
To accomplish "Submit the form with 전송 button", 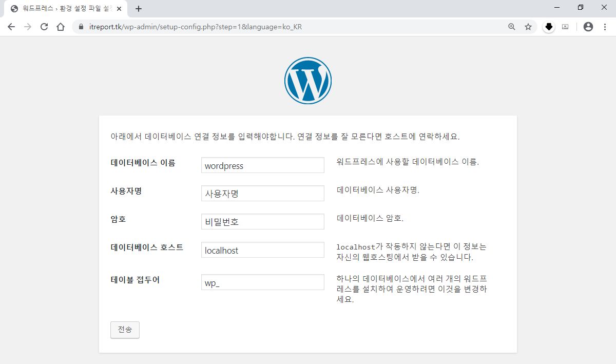I will pyautogui.click(x=125, y=330).
